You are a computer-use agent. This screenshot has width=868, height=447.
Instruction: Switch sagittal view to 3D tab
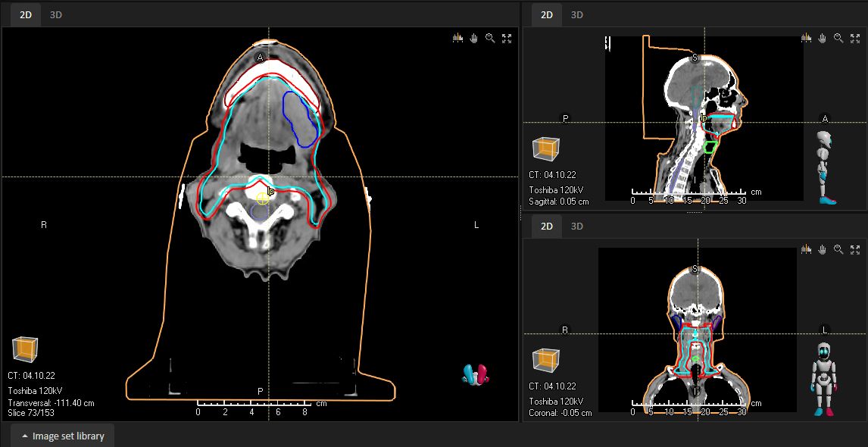click(577, 14)
